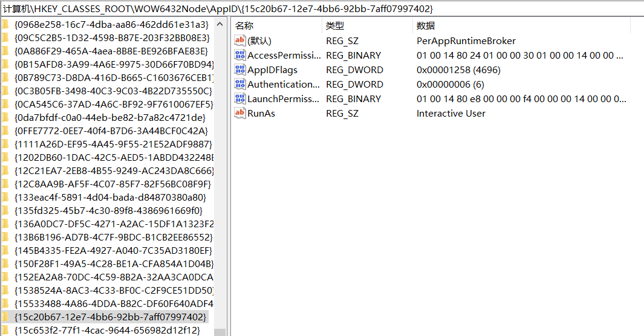Click the LaunchPermission binary icon
The image size is (644, 336).
(x=240, y=99)
